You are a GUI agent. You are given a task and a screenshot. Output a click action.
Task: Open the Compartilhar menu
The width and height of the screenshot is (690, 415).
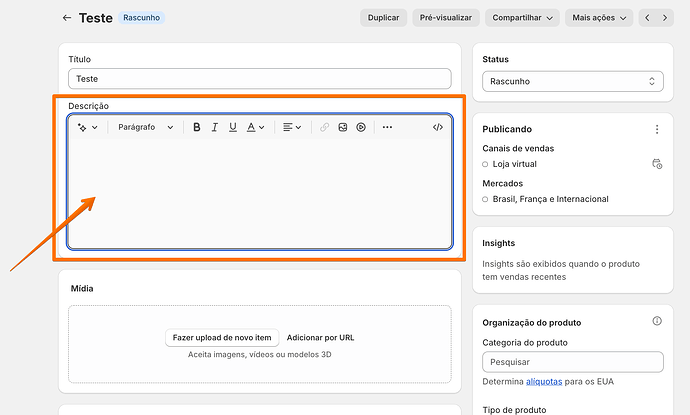coord(522,18)
